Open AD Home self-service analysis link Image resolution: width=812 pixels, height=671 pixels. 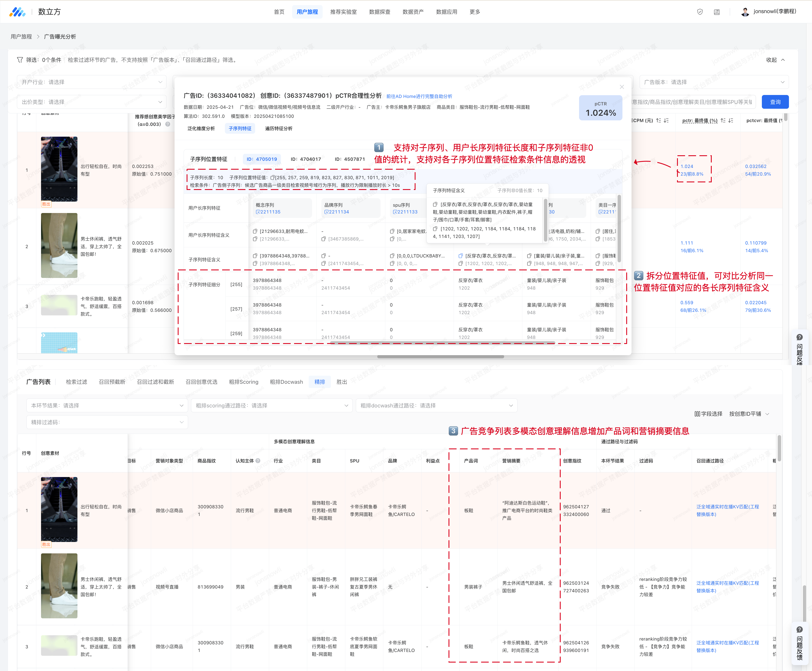click(419, 96)
